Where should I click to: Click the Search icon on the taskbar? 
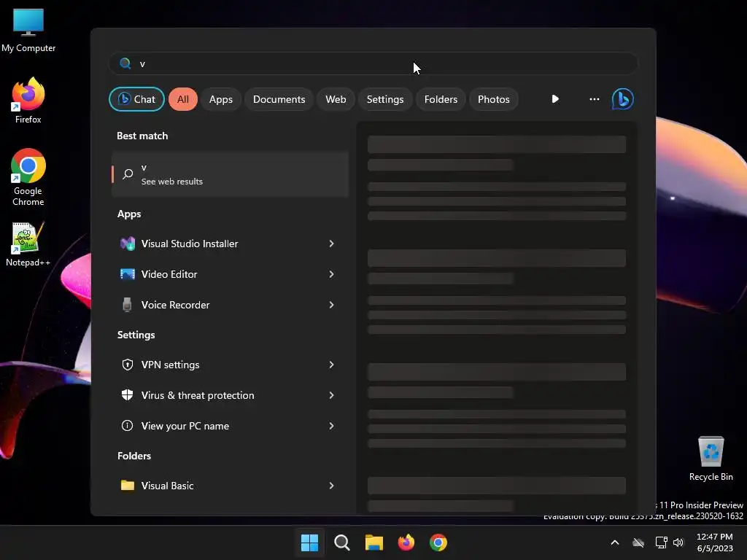pyautogui.click(x=341, y=542)
